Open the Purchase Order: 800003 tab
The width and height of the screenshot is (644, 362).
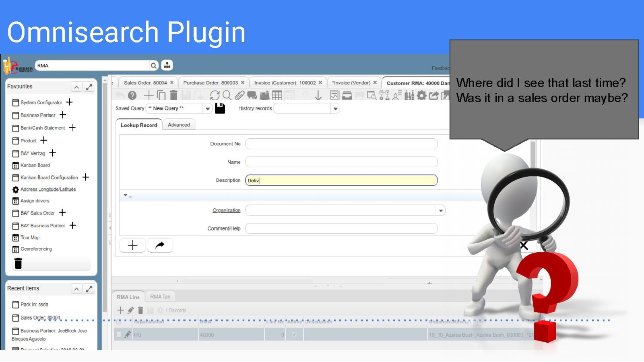point(211,83)
